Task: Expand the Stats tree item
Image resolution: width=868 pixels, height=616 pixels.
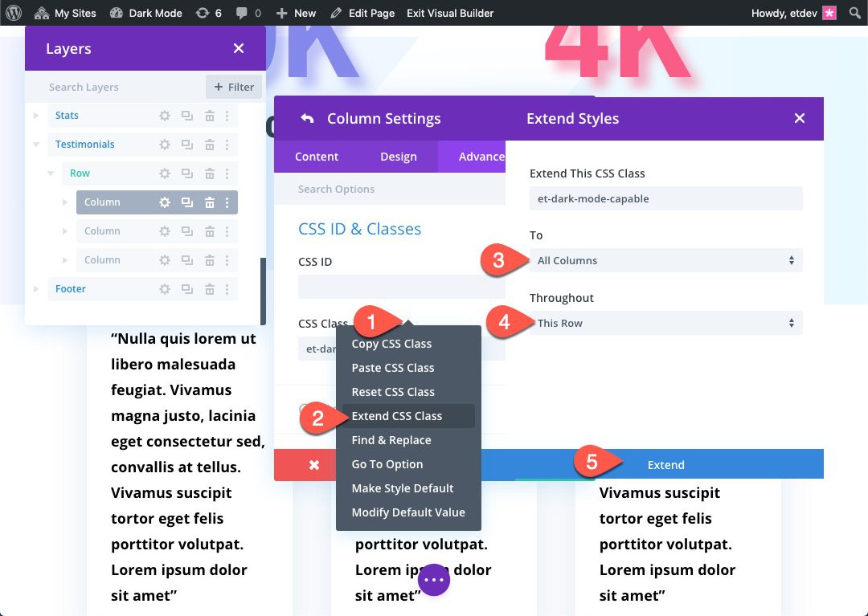Action: point(35,115)
